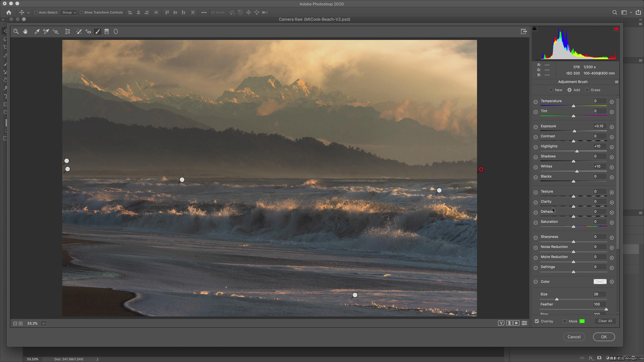
Task: Select the New brush radio button
Action: click(551, 90)
